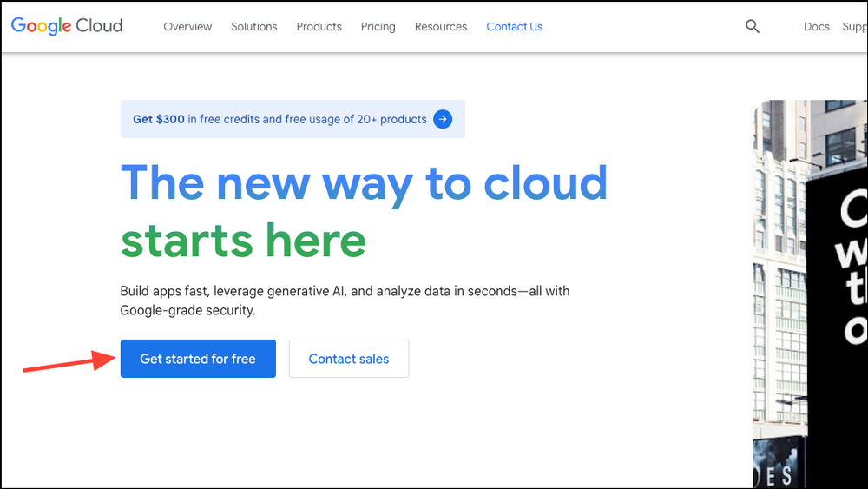Click the Google Cloud logo

67,26
